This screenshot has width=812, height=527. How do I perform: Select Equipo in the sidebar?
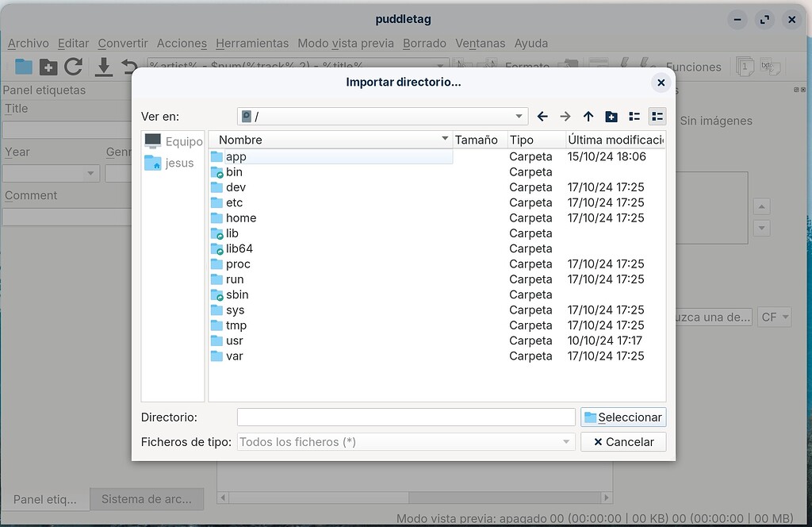point(174,141)
